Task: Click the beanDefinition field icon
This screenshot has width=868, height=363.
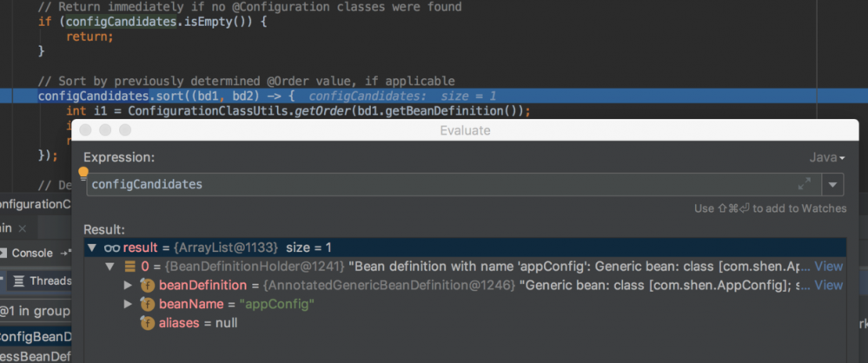Action: tap(147, 285)
